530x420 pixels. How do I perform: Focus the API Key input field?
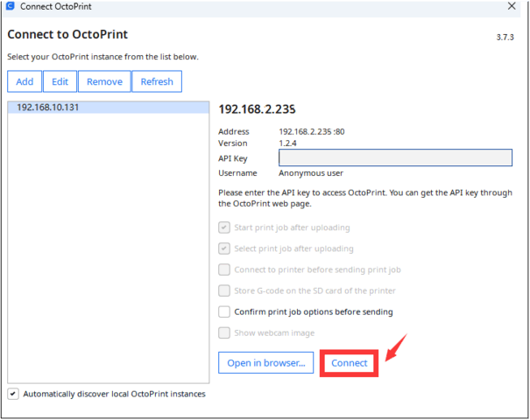(x=394, y=157)
